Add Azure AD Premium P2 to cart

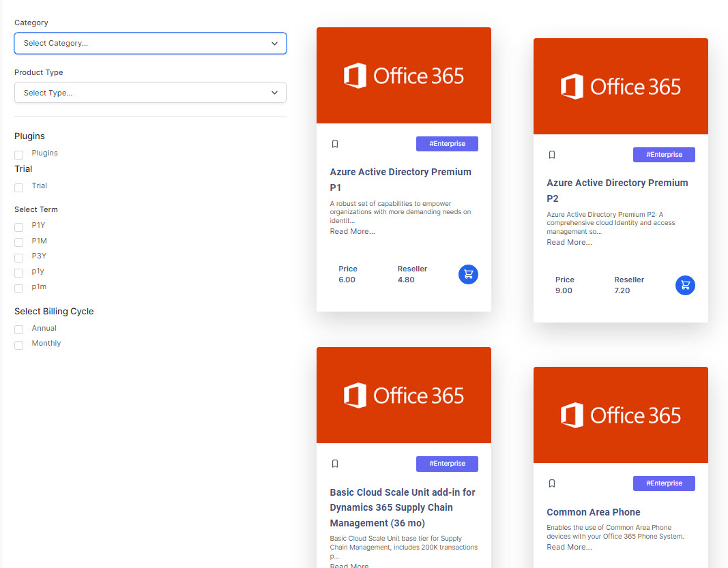685,286
